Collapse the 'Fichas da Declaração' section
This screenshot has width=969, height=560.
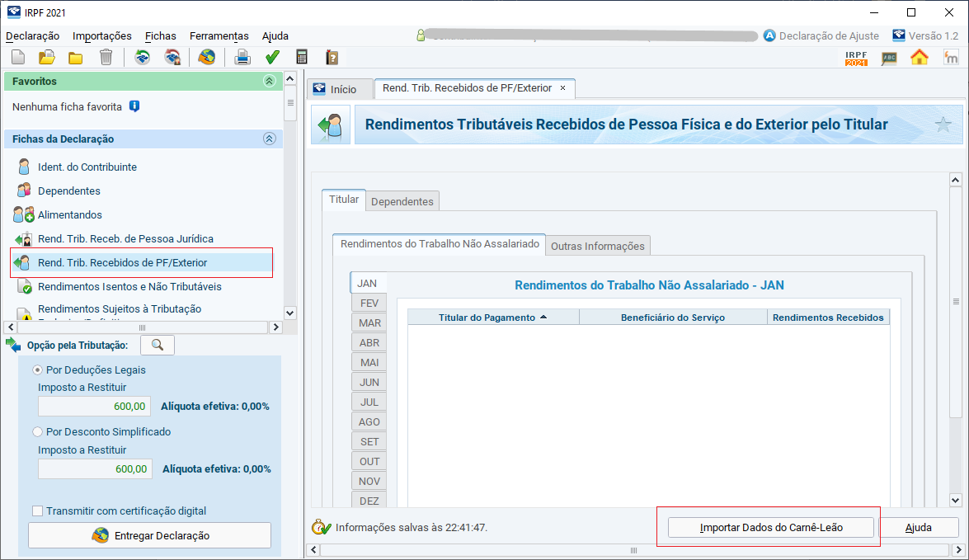[x=269, y=139]
